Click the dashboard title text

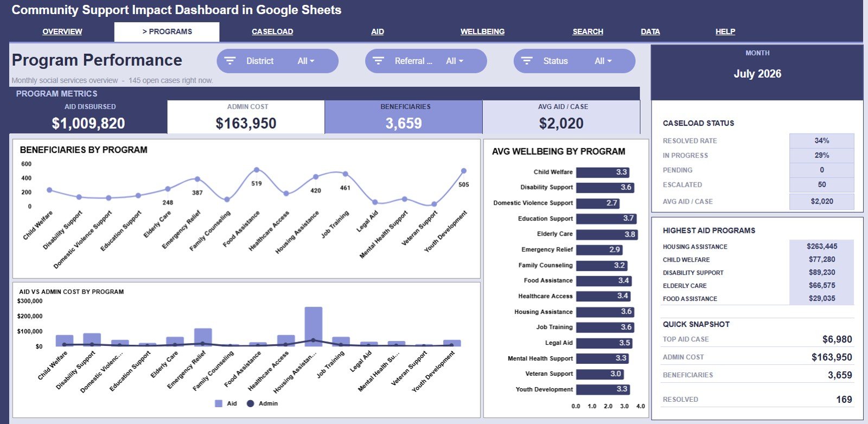coord(176,10)
